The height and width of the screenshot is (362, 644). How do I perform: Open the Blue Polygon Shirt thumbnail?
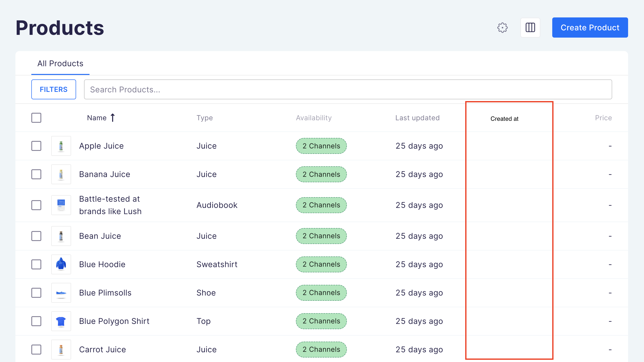pyautogui.click(x=61, y=321)
